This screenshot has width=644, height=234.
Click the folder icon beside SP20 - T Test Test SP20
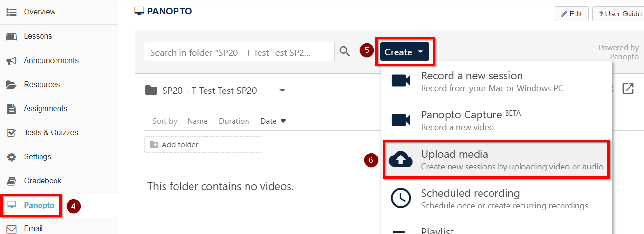(151, 90)
